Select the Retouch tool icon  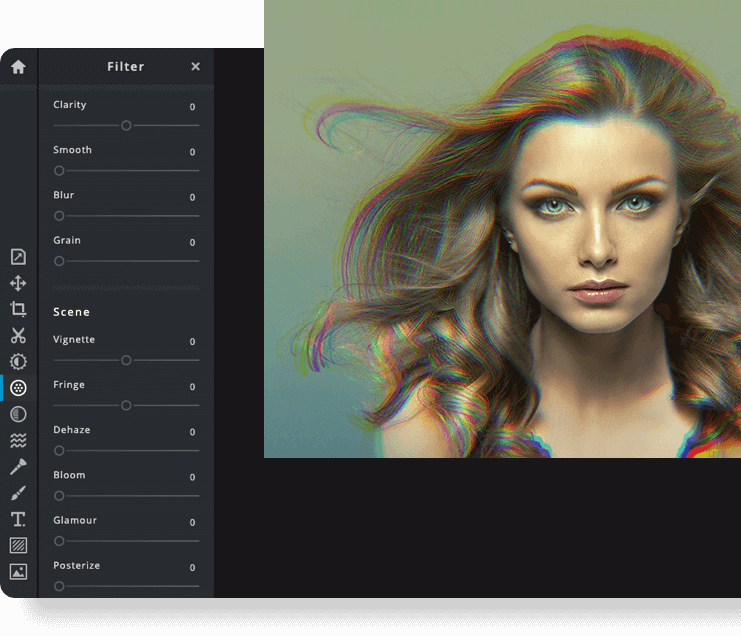click(x=18, y=467)
